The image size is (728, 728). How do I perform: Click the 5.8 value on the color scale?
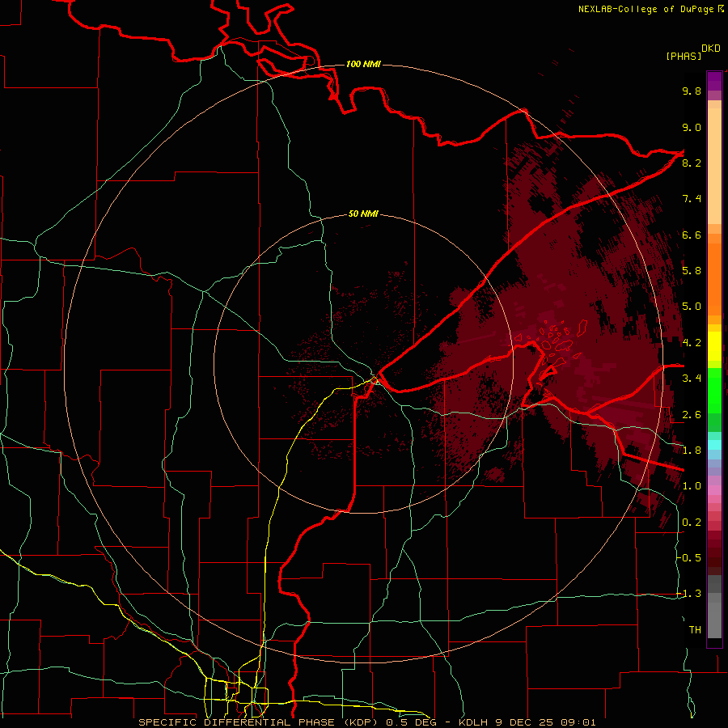[692, 271]
